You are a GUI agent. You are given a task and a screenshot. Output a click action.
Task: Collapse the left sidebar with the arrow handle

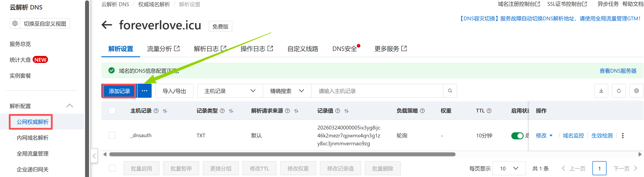coord(94,156)
